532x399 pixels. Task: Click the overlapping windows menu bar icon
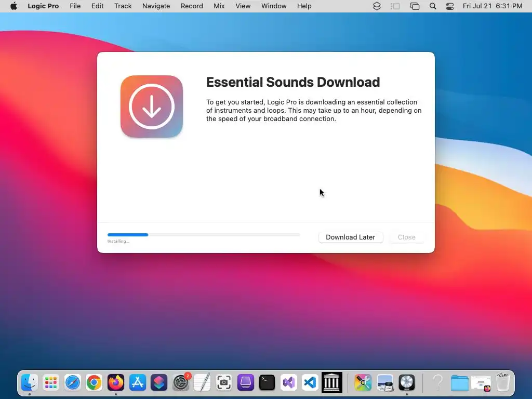coord(415,6)
